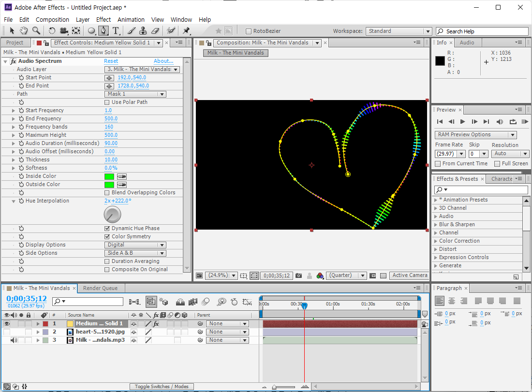532x392 pixels.
Task: Uncheck Dynamic Hue Phase
Action: [x=107, y=229]
